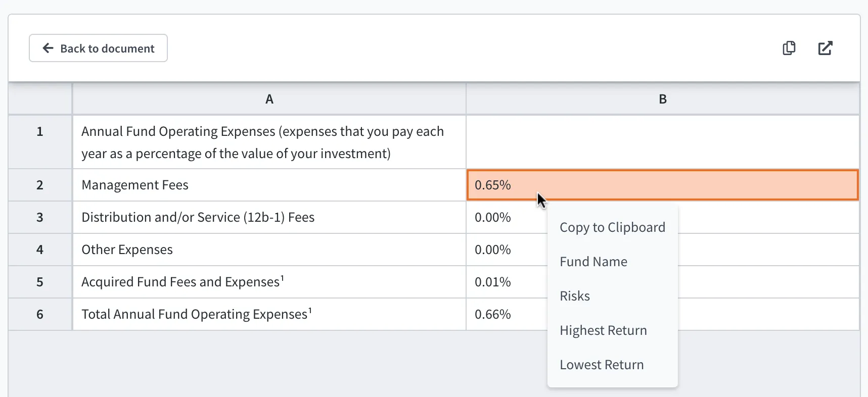Select column B header
This screenshot has height=397, width=868.
coord(663,99)
